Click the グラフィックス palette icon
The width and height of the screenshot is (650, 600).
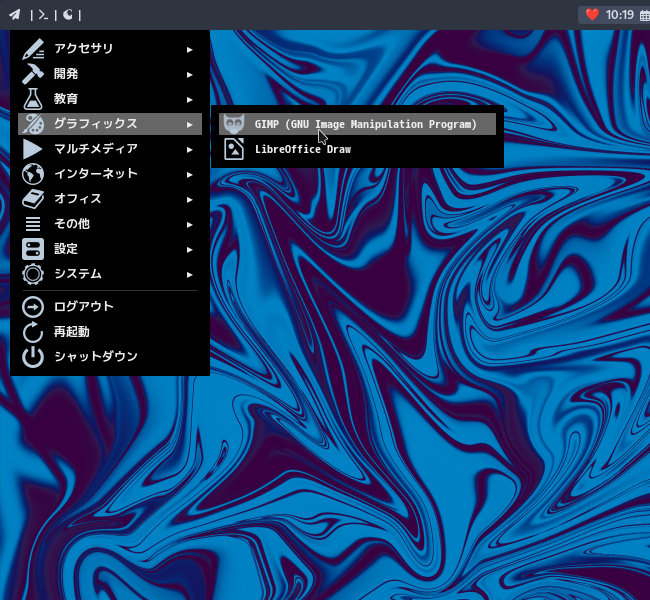coord(33,124)
